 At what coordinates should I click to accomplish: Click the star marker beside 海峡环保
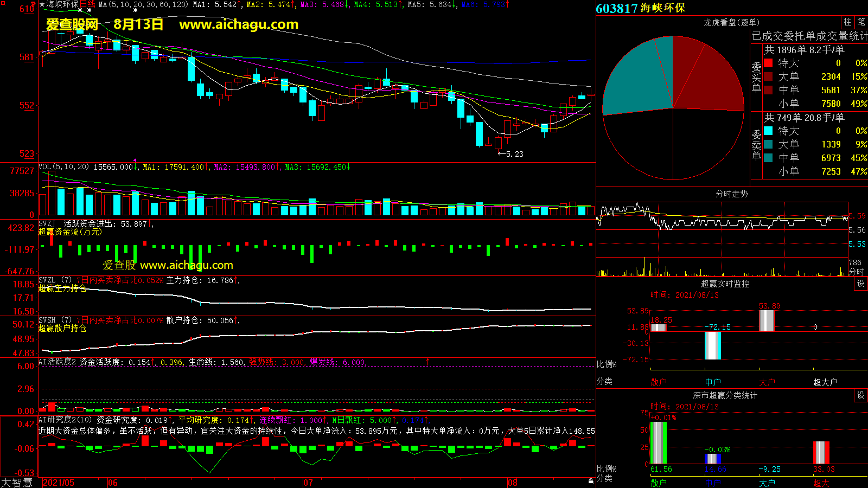click(42, 4)
